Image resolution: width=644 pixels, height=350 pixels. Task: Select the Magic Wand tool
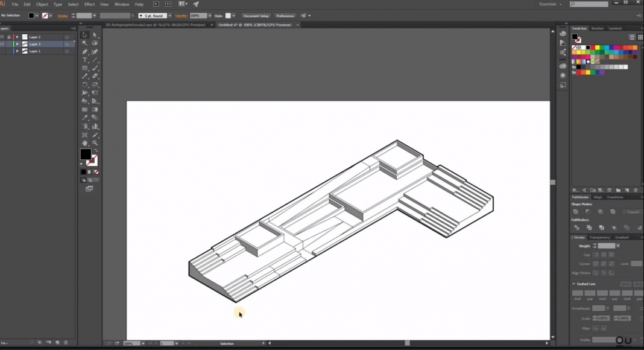[84, 43]
